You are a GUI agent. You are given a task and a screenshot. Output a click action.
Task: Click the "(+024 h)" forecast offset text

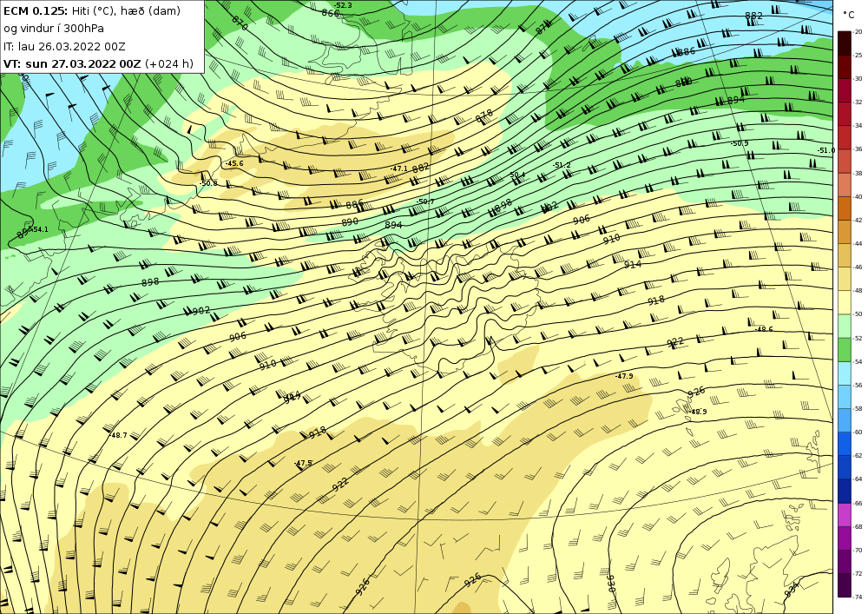tap(169, 63)
